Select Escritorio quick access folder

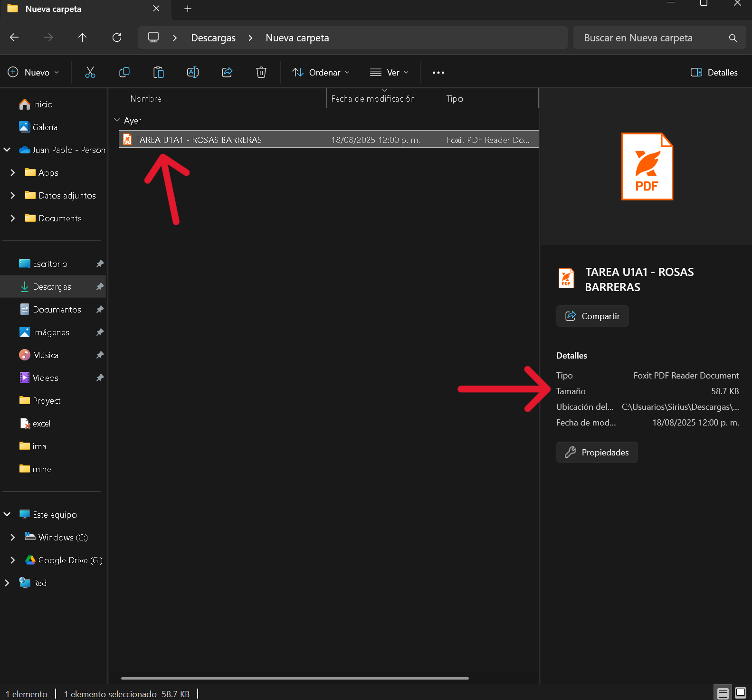coord(43,264)
